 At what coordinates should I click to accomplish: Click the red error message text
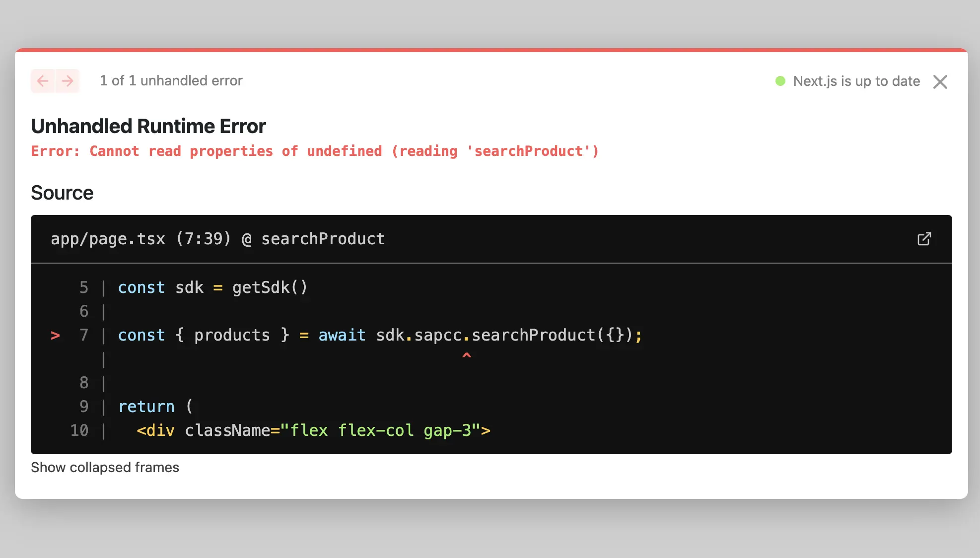(315, 151)
